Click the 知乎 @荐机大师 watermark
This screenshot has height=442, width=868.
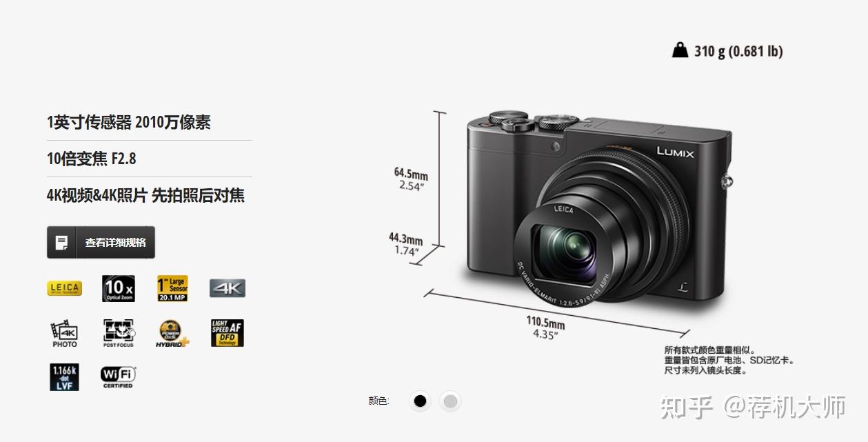753,407
